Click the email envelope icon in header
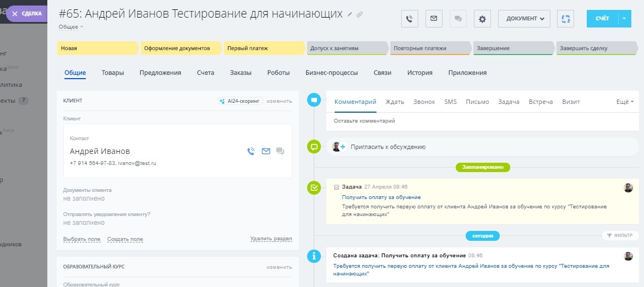Image resolution: width=644 pixels, height=287 pixels. pyautogui.click(x=434, y=19)
